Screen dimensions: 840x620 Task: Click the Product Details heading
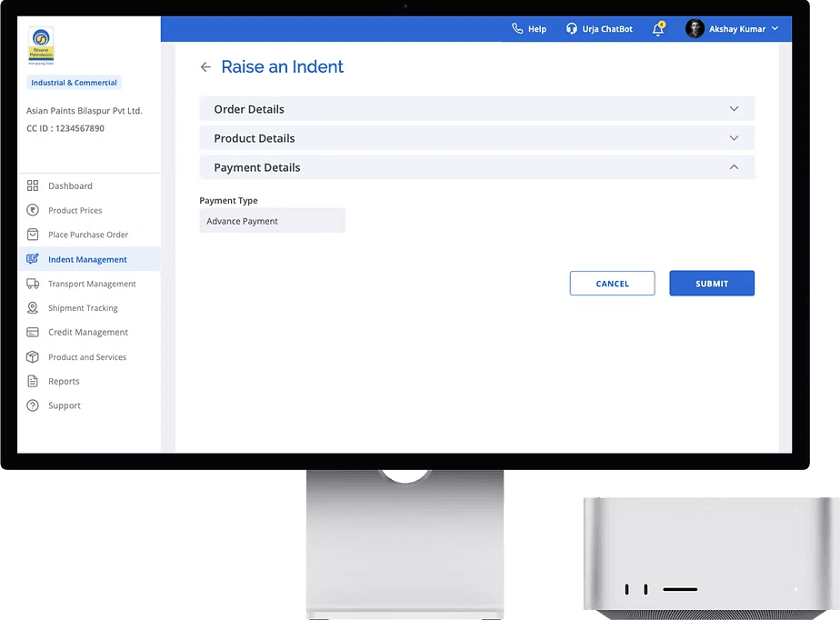click(x=255, y=138)
